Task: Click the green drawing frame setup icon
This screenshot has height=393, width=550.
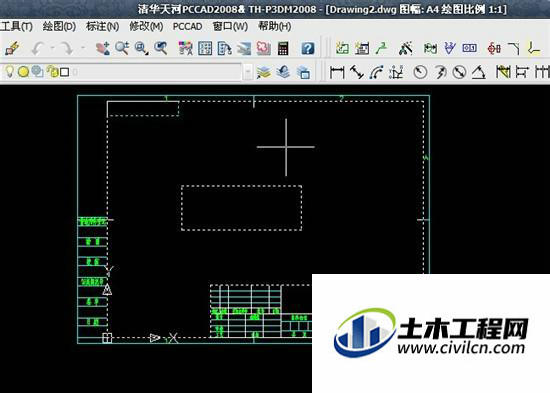Action: point(342,48)
